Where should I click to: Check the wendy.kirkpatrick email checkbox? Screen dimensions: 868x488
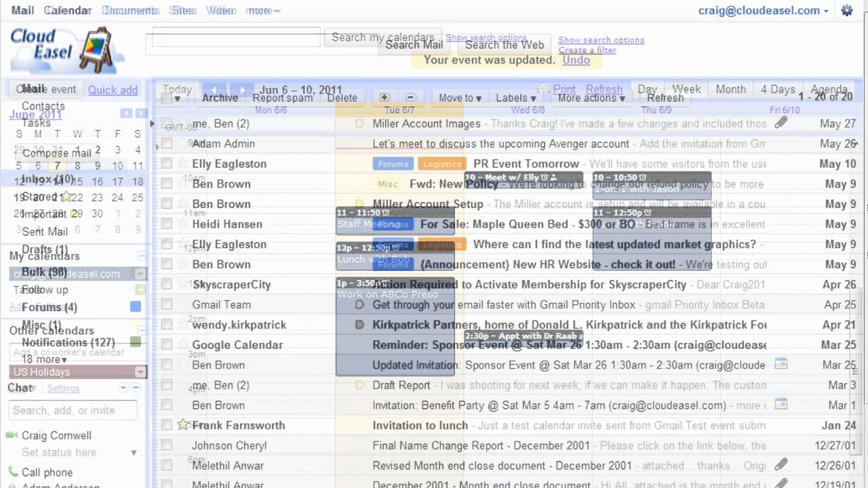(x=167, y=325)
